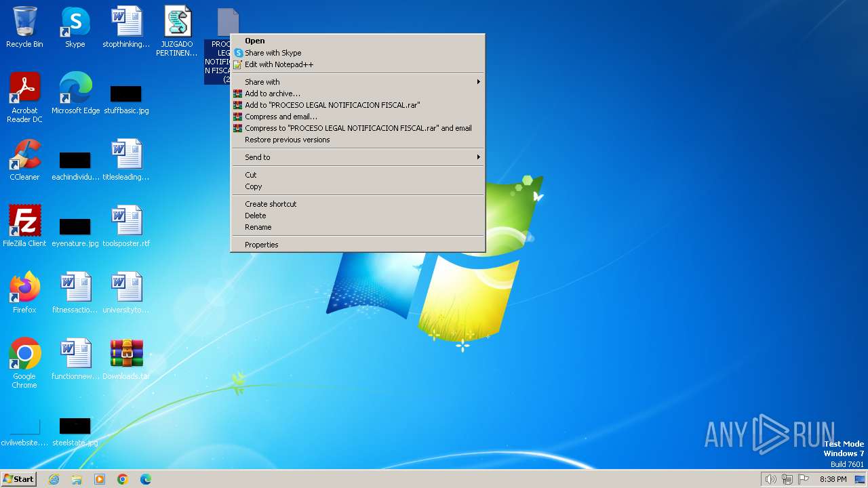
Task: Click the network tray icon
Action: pos(787,479)
